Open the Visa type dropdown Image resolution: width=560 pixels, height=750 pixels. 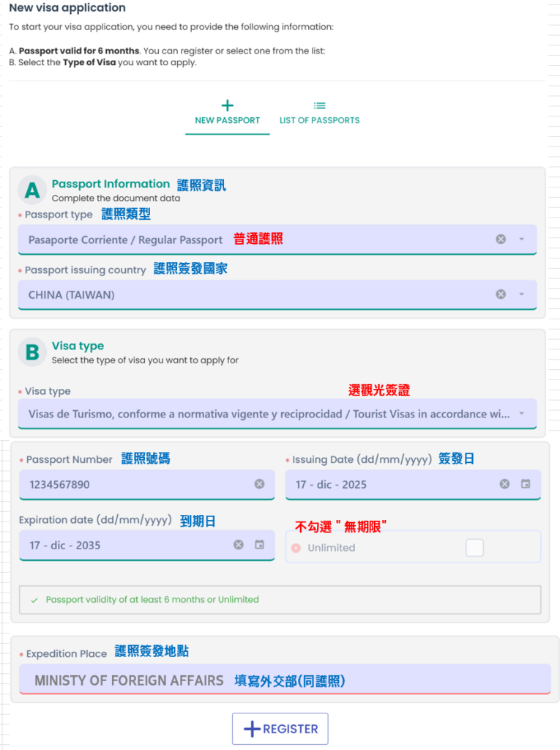pos(521,414)
